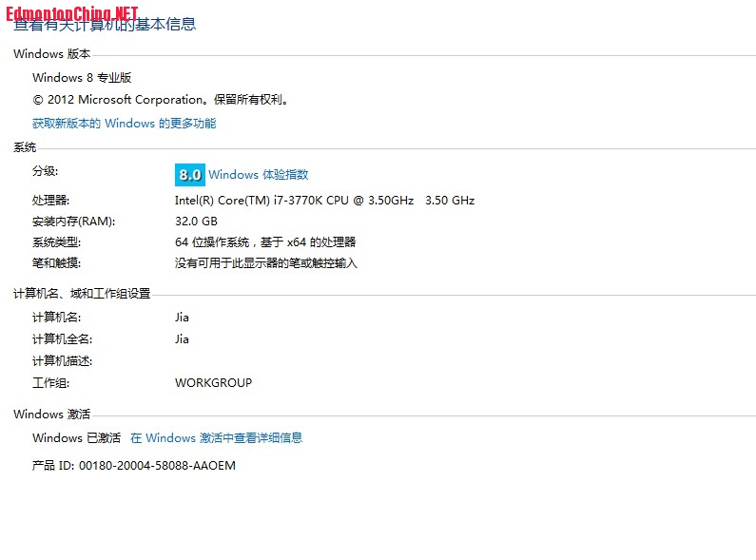The image size is (756, 560).
Task: Select the 产品 ID number text
Action: point(156,466)
